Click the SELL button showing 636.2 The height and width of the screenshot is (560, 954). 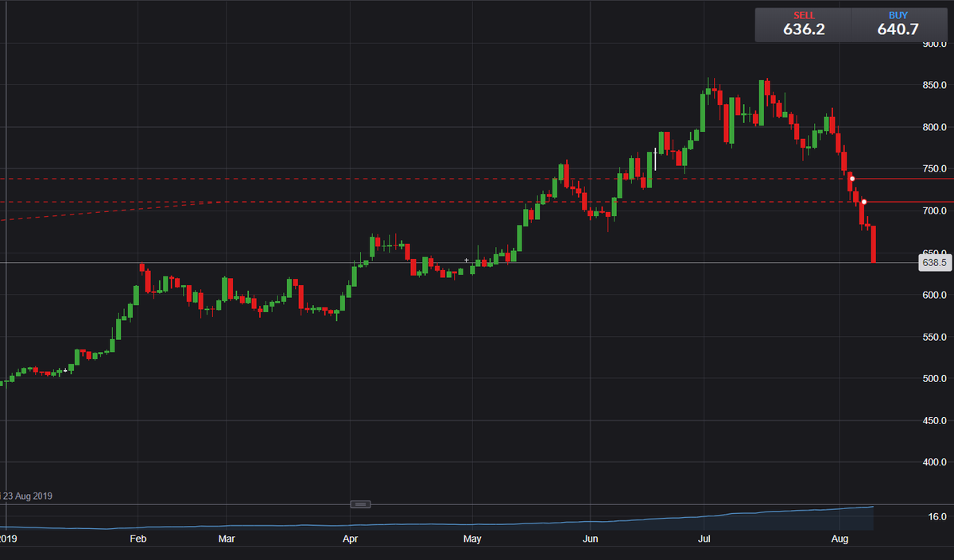(x=803, y=25)
